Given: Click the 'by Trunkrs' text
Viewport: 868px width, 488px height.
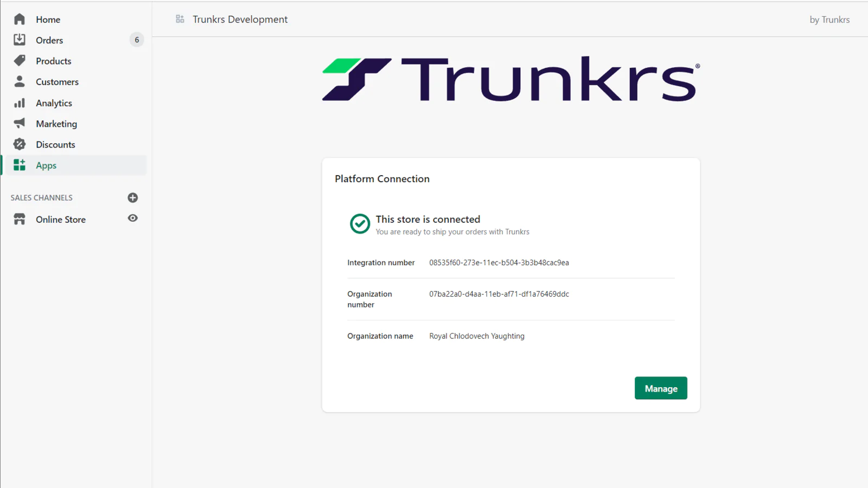Looking at the screenshot, I should pos(829,20).
